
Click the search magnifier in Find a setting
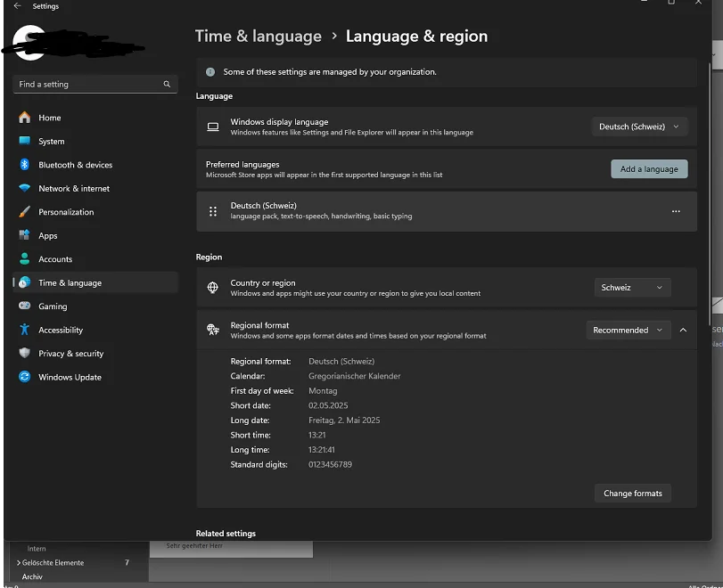coord(167,84)
